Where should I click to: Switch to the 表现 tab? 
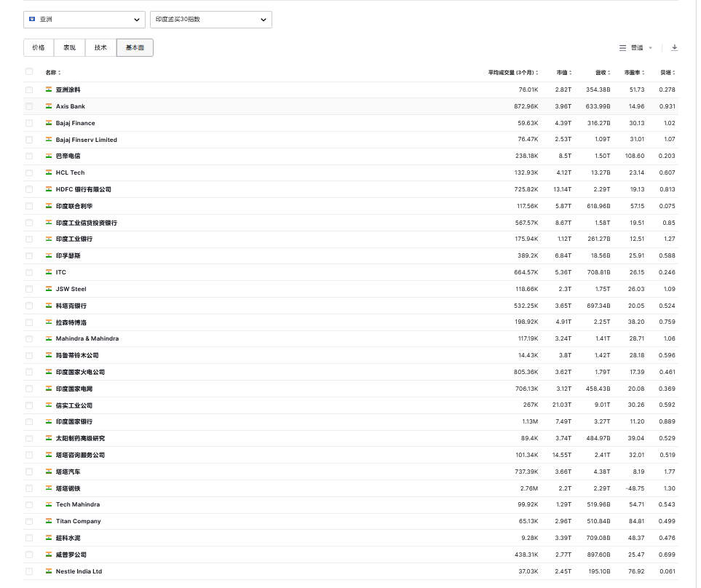click(69, 48)
